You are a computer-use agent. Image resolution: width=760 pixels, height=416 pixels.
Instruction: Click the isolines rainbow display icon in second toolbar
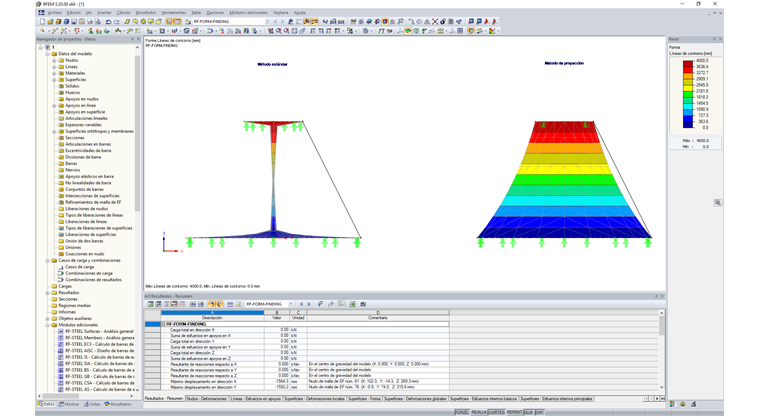408,31
